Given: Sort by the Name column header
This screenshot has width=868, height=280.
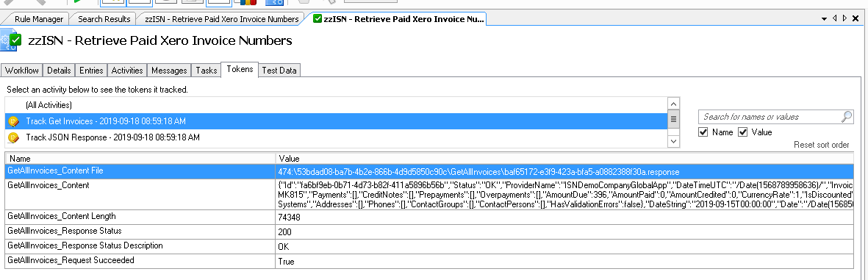Looking at the screenshot, I should (140, 159).
